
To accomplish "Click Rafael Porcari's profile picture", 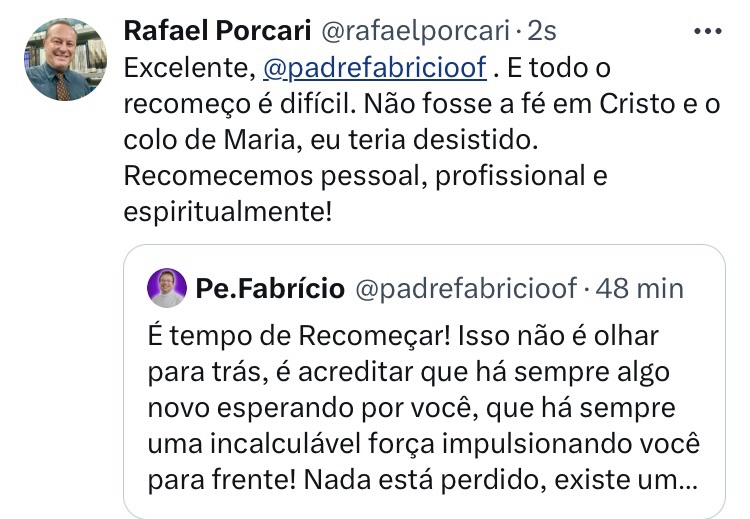I will coord(65,59).
